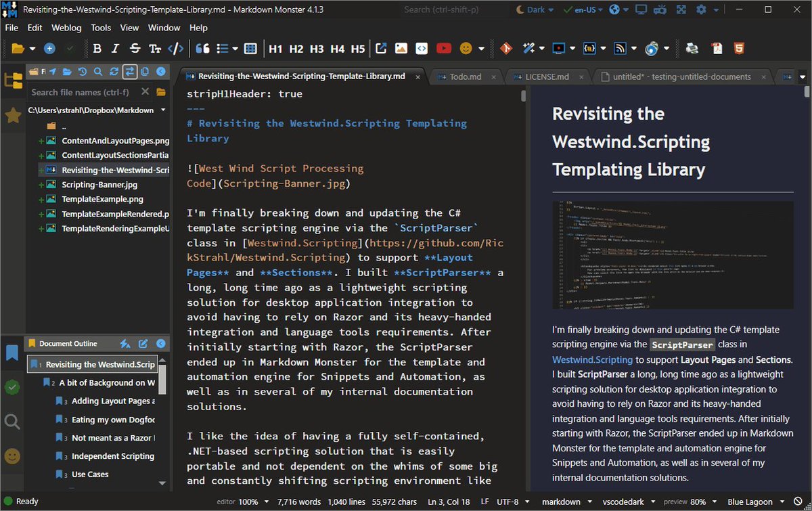812x511 pixels.
Task: Open the Tools menu
Action: pyautogui.click(x=101, y=28)
